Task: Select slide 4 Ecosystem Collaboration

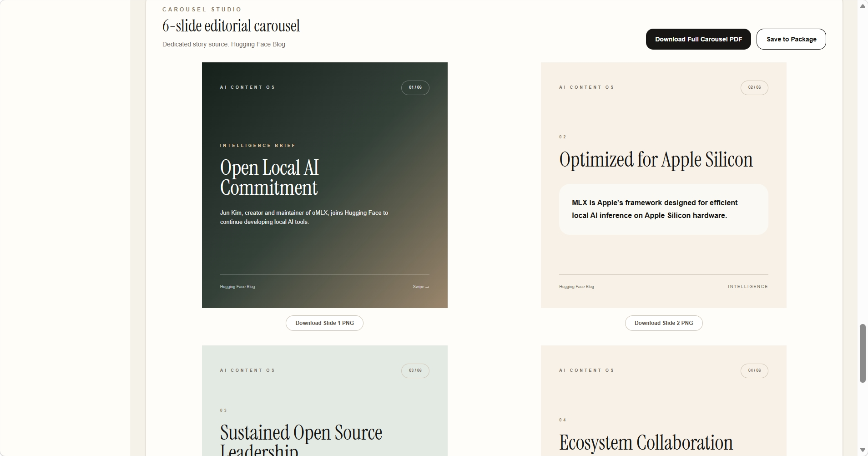Action: point(664,400)
